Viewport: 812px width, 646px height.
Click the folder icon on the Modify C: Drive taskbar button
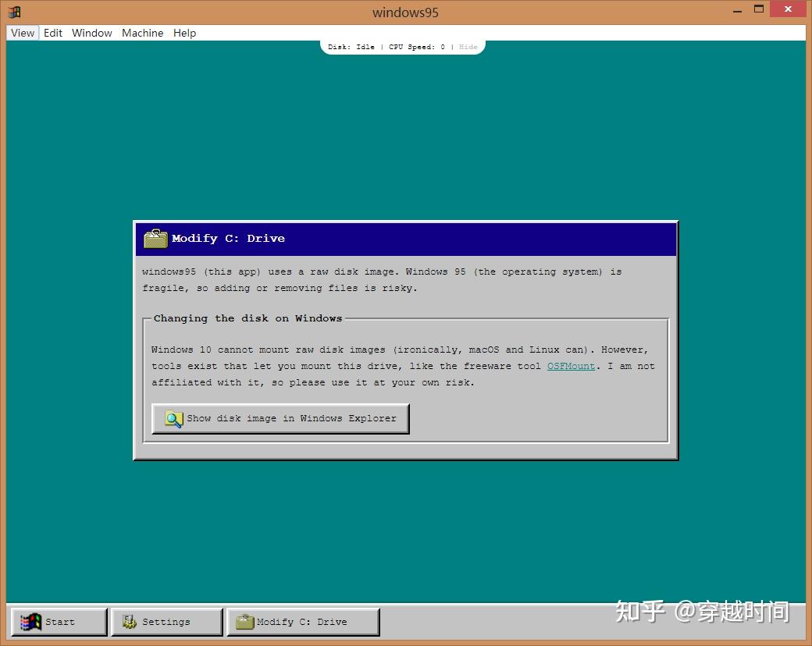pyautogui.click(x=245, y=621)
